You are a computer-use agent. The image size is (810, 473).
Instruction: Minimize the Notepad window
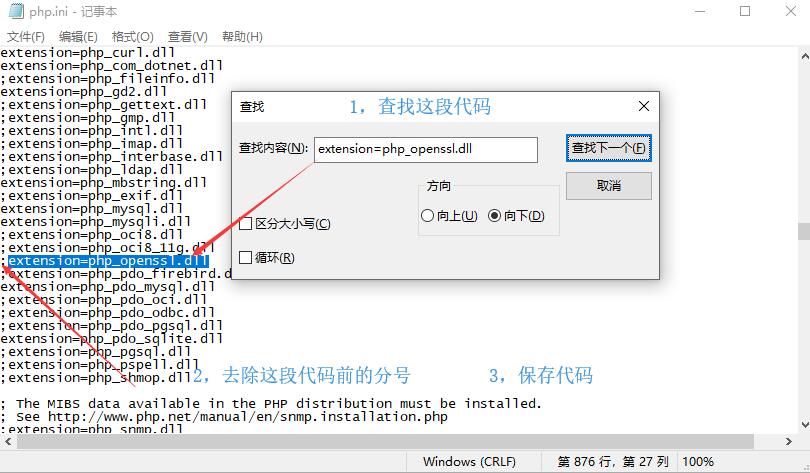tap(699, 12)
